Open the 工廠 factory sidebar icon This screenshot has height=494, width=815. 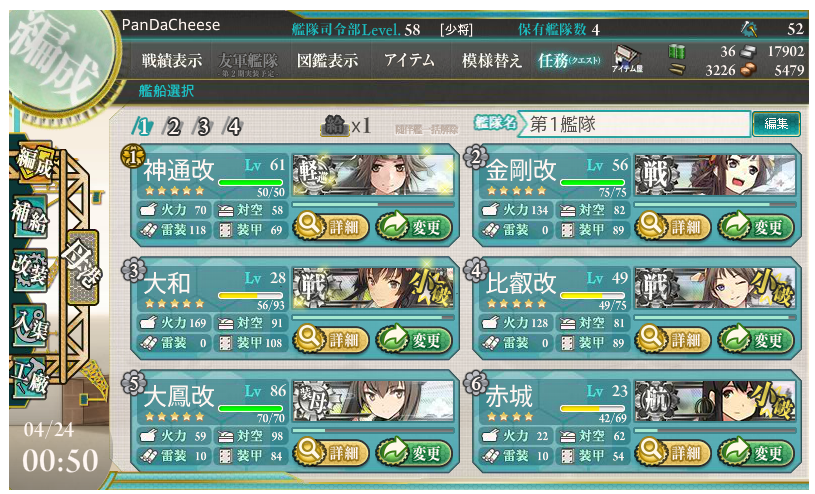[x=30, y=379]
